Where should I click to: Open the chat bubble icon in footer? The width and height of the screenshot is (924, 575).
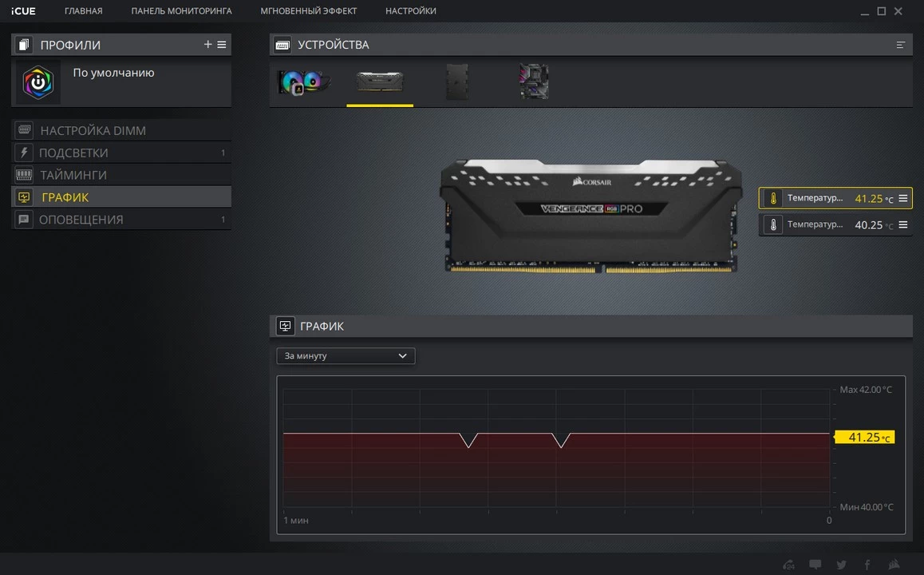coord(815,565)
